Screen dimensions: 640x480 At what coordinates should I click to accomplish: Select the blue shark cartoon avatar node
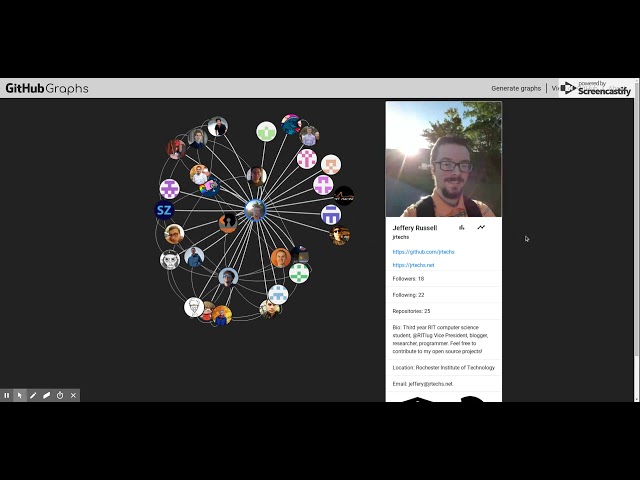tap(291, 124)
